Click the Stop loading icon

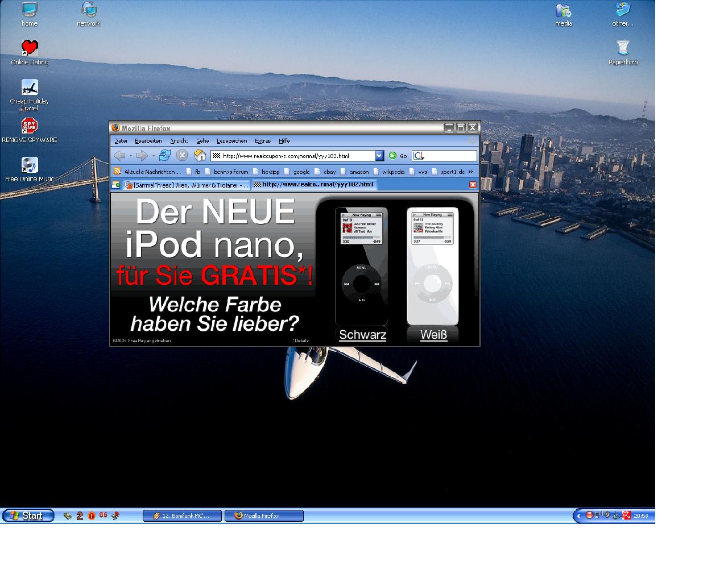182,155
